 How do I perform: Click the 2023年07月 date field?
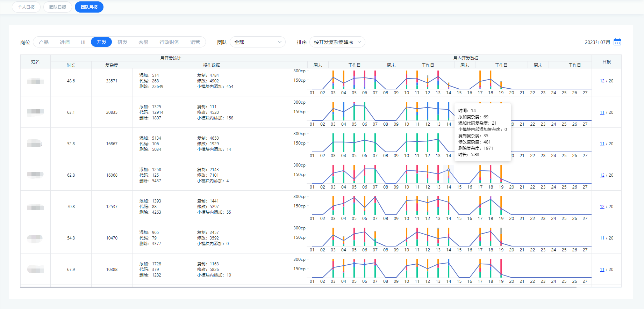click(x=598, y=42)
